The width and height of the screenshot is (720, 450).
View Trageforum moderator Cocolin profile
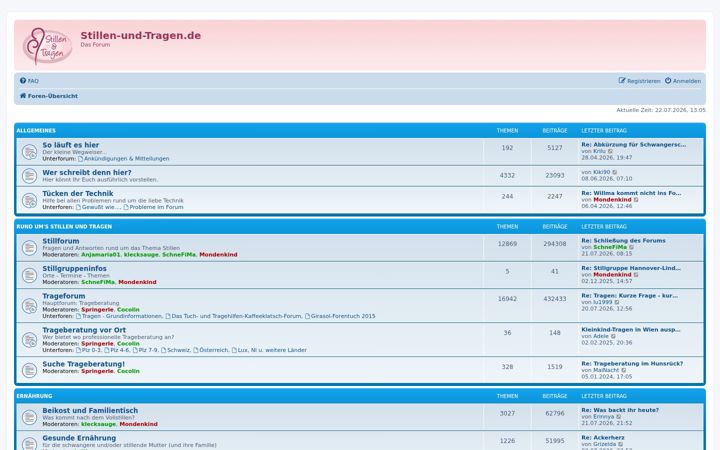129,310
